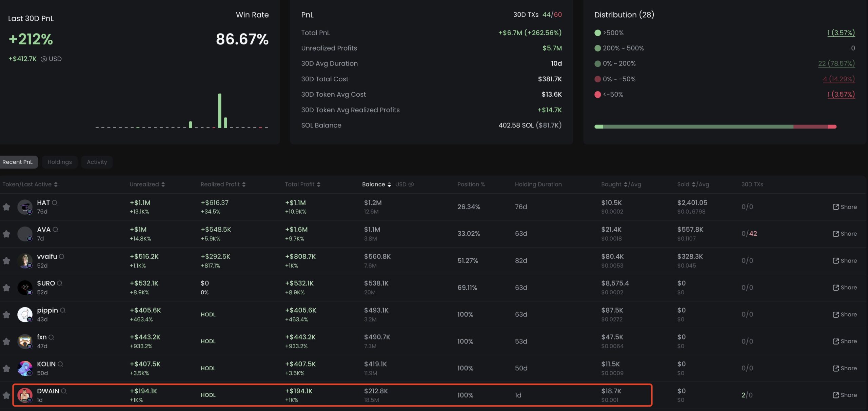Toggle the favorite star for fxn

pos(6,341)
